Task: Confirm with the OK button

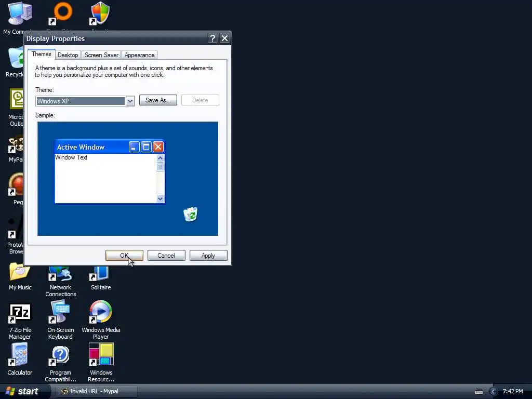Action: tap(124, 256)
